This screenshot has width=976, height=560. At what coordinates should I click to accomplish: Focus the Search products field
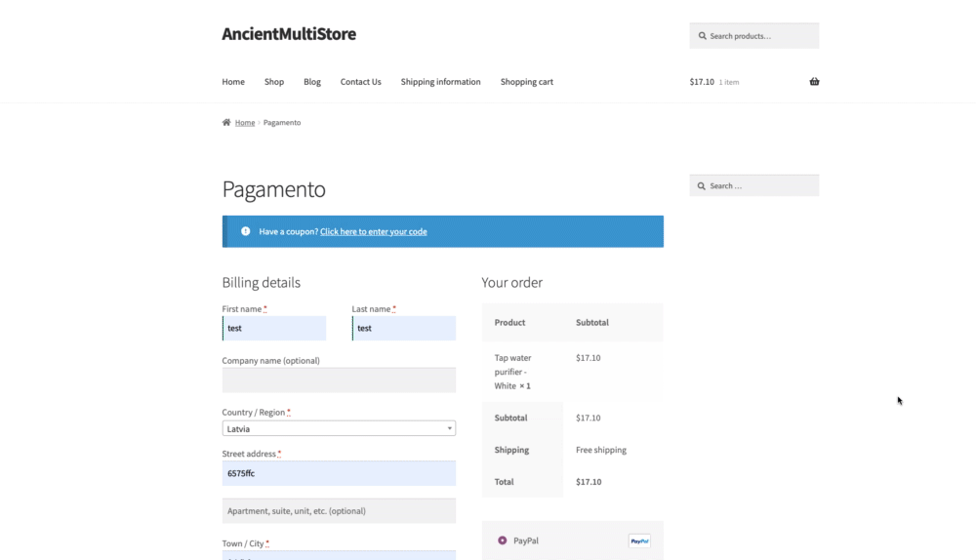point(754,36)
